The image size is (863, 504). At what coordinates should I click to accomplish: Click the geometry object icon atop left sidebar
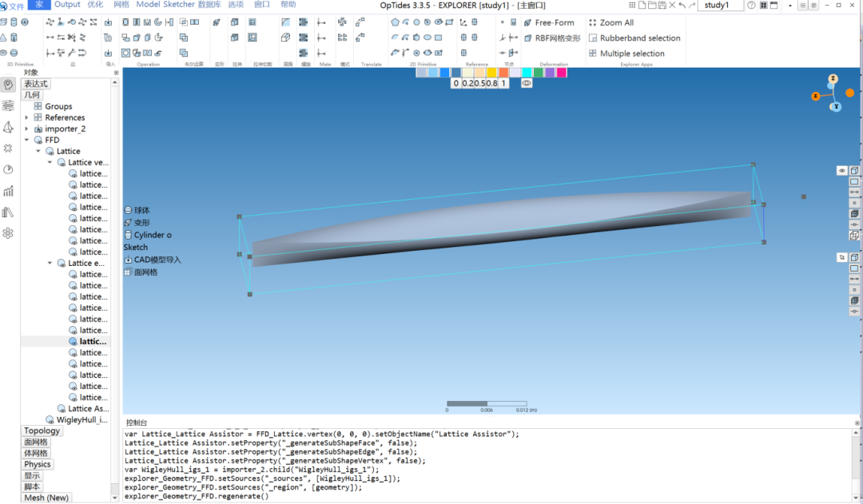click(x=8, y=84)
